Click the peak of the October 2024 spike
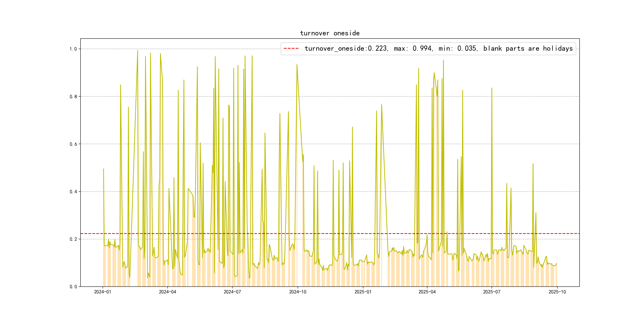This screenshot has height=322, width=644. tap(297, 65)
